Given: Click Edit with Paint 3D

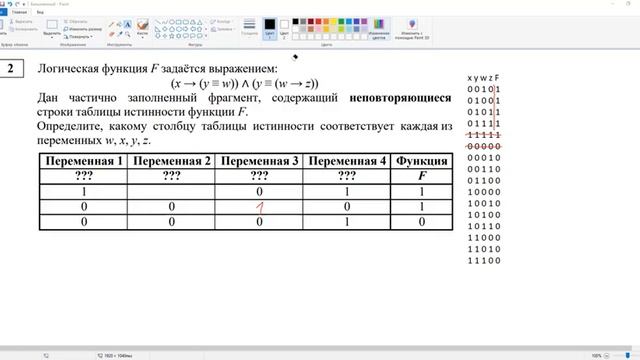Looking at the screenshot, I should [x=412, y=29].
